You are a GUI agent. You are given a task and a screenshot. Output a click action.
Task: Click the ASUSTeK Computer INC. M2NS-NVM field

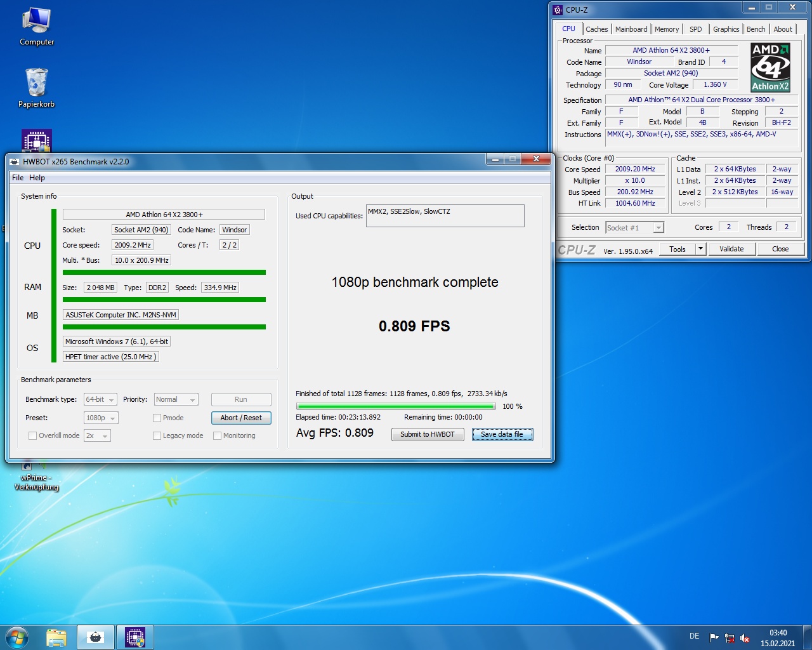coord(121,315)
